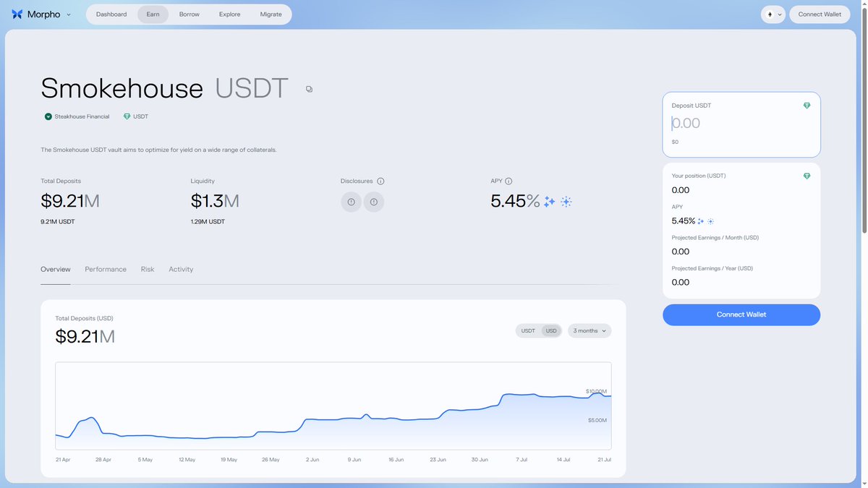Click the USDT icon in deposit box

(x=807, y=106)
